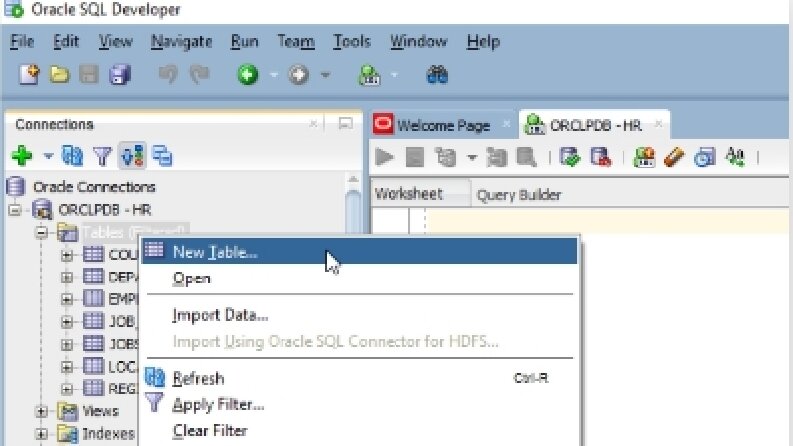Screen dimensions: 793x446
Task: Minimize the Connections panel
Action: coord(345,123)
